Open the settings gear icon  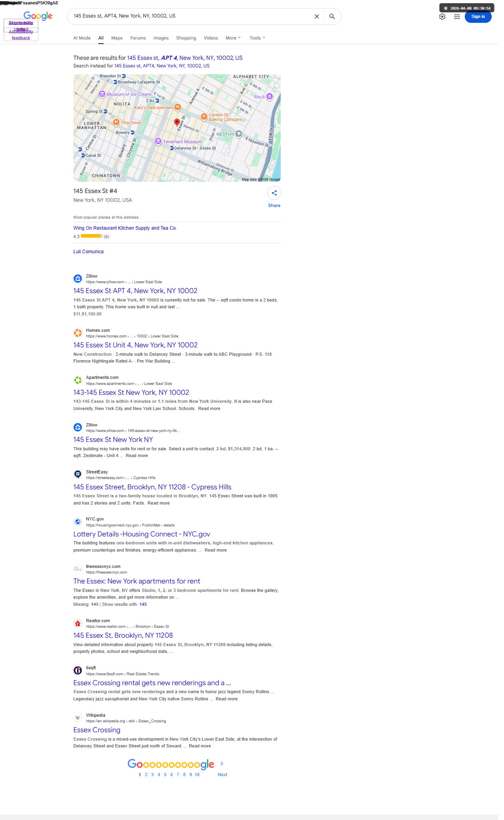[x=442, y=17]
